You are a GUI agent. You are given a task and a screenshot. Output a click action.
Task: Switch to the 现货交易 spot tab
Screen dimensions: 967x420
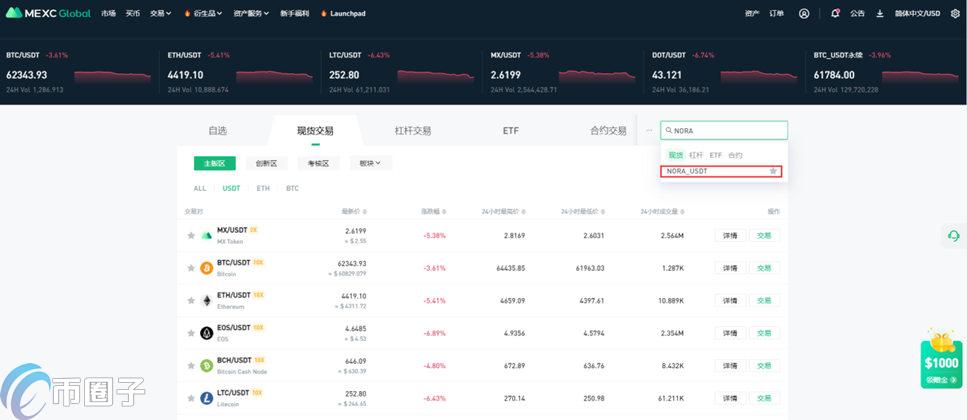point(315,131)
